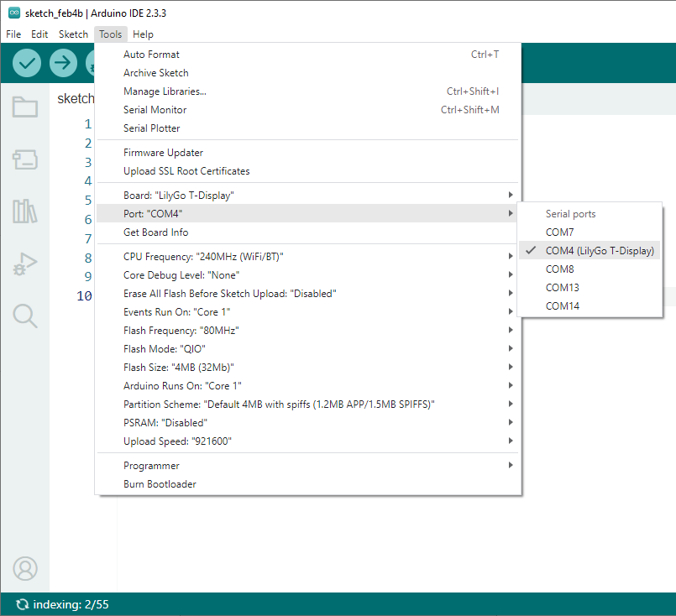Open Serial Monitor from Tools menu
This screenshot has width=676, height=616.
click(155, 110)
